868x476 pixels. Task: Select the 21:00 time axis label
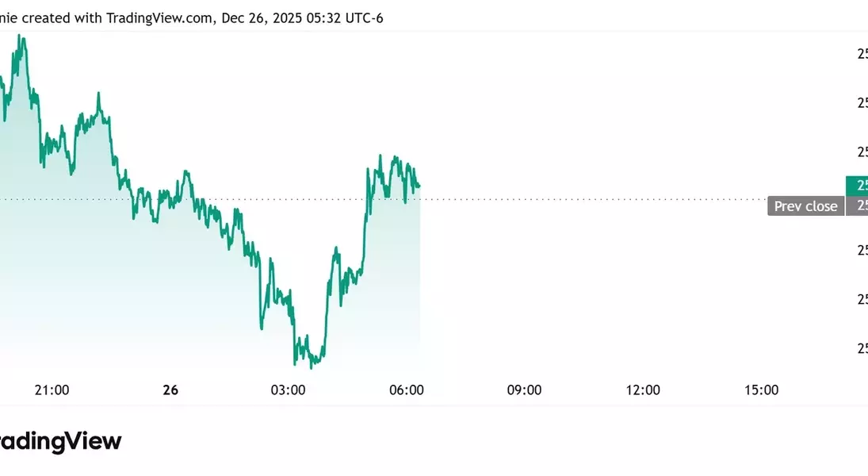coord(52,390)
